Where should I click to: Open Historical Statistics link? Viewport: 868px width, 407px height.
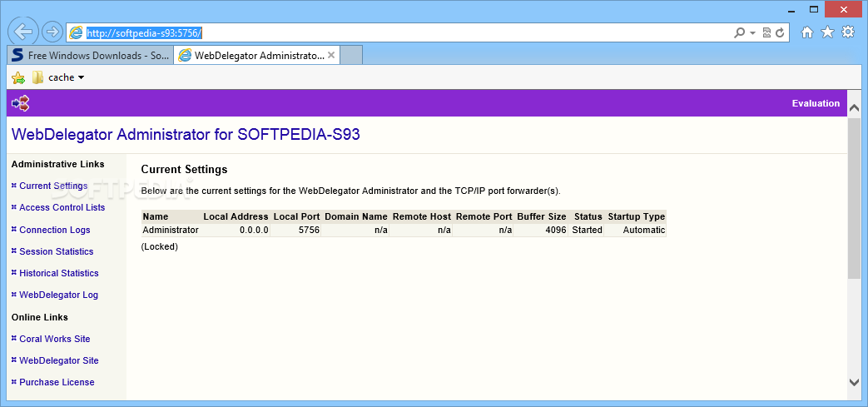tap(59, 273)
